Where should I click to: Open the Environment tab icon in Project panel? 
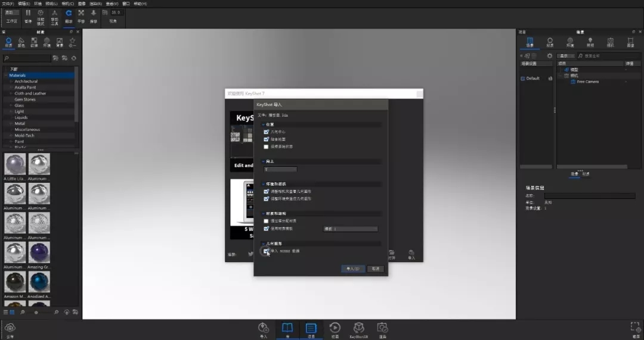point(570,40)
